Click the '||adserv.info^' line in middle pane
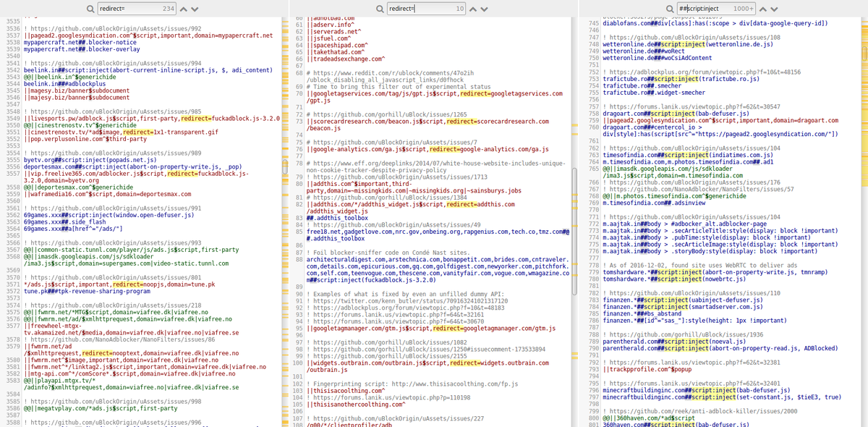 pyautogui.click(x=331, y=25)
